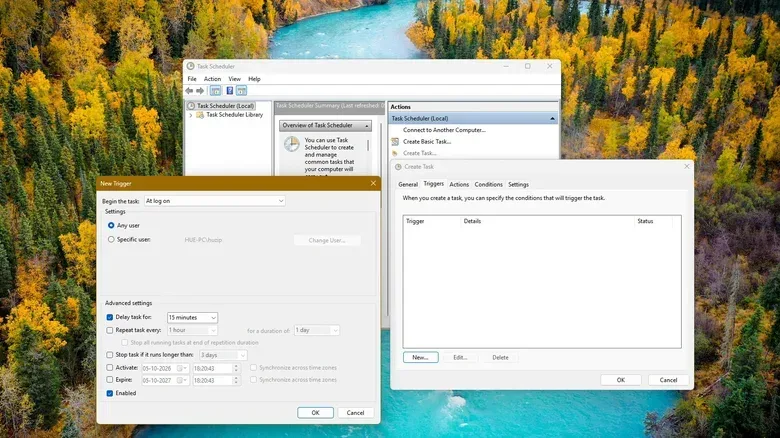This screenshot has width=780, height=438.
Task: Click the Task Scheduler Library folder icon
Action: tap(200, 115)
